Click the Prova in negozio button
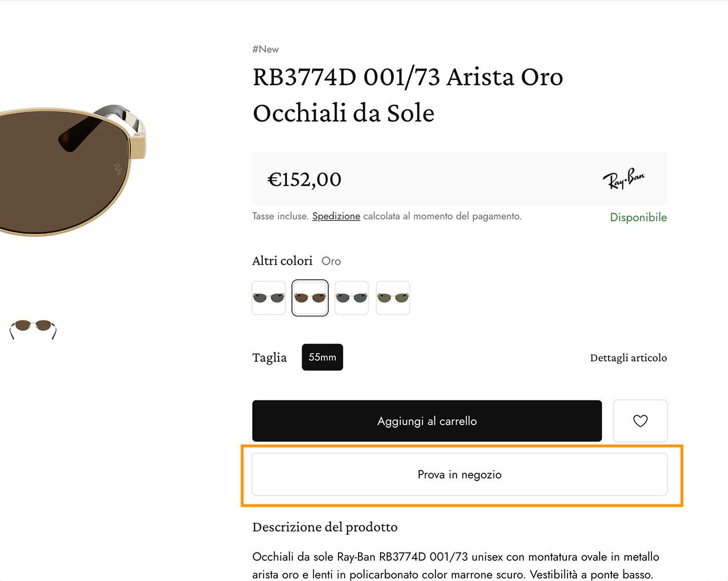The height and width of the screenshot is (581, 728). [459, 474]
